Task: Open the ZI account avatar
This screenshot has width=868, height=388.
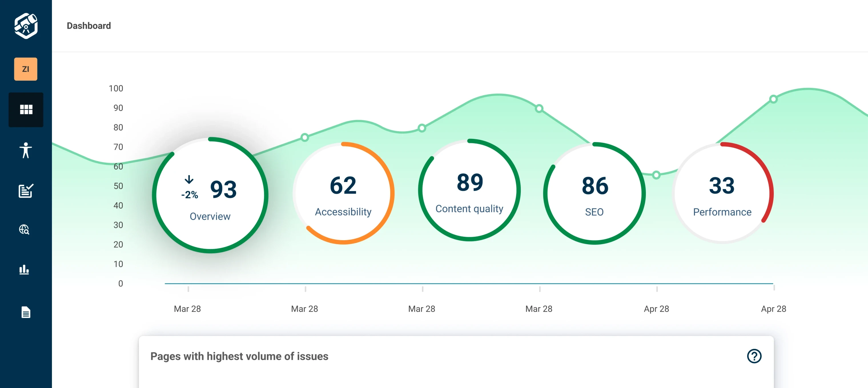Action: pyautogui.click(x=26, y=69)
